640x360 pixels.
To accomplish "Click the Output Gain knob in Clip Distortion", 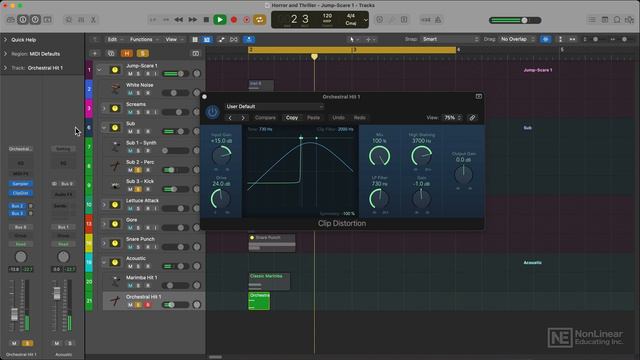I will point(463,174).
